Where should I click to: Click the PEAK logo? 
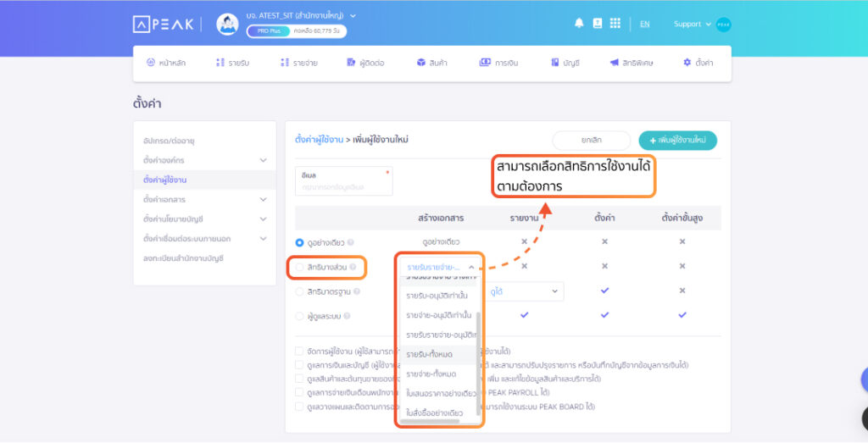click(x=164, y=25)
